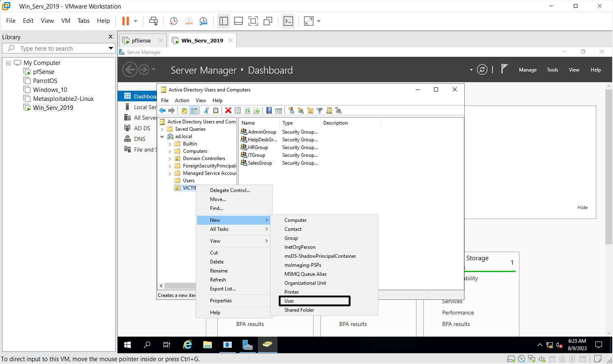The height and width of the screenshot is (364, 613).
Task: Open Manage in Server Manager
Action: click(x=528, y=70)
